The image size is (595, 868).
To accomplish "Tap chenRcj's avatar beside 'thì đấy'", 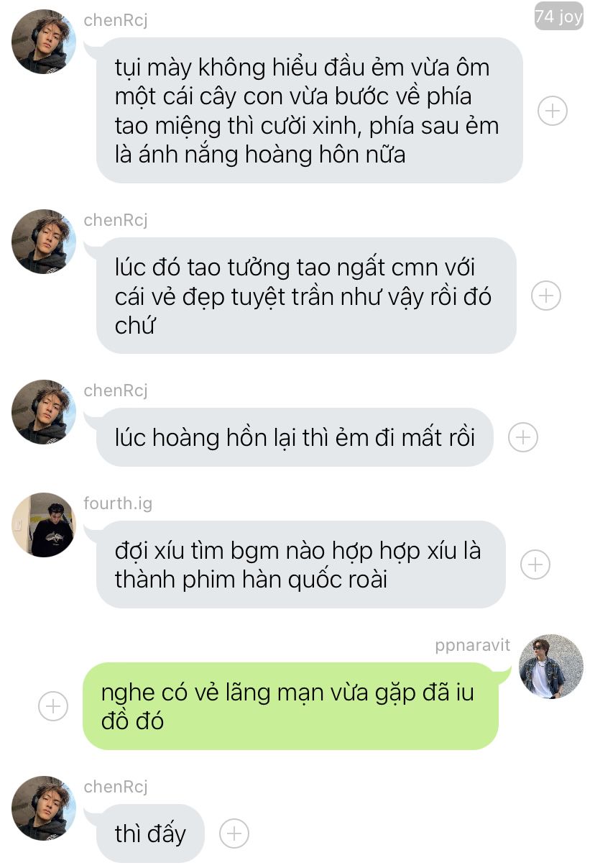I will click(x=44, y=808).
